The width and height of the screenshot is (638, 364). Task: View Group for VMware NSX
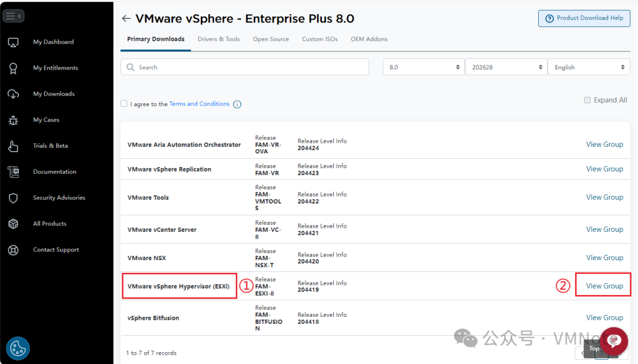pyautogui.click(x=604, y=258)
